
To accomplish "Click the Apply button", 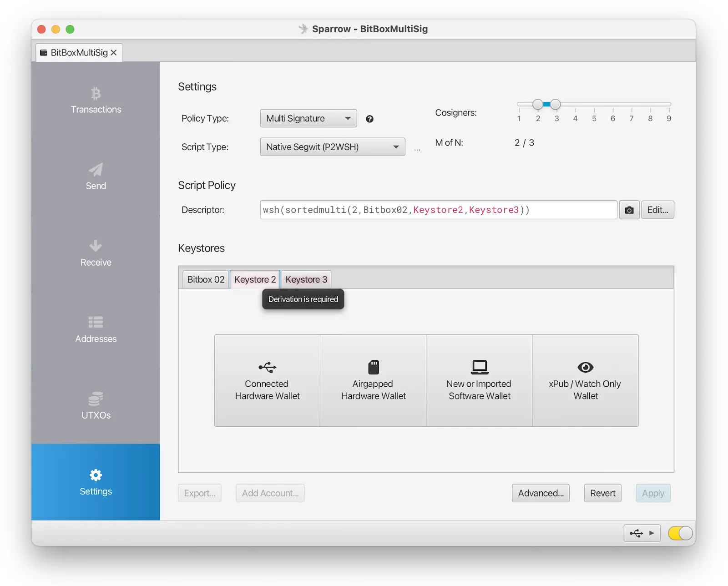I will tap(653, 493).
